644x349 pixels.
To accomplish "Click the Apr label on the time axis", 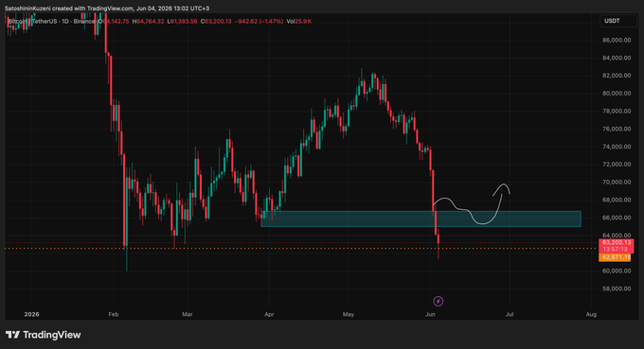I will pos(269,314).
